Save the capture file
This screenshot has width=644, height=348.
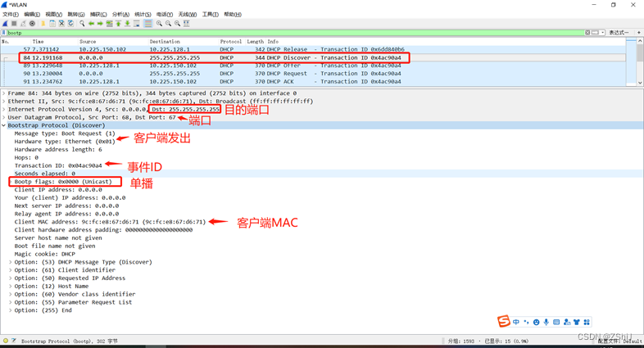pos(52,24)
